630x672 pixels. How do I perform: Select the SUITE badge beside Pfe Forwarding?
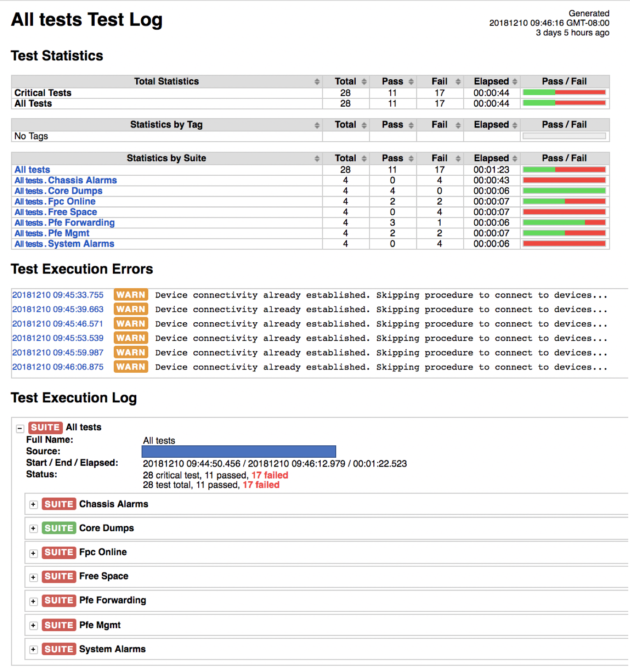coord(59,600)
